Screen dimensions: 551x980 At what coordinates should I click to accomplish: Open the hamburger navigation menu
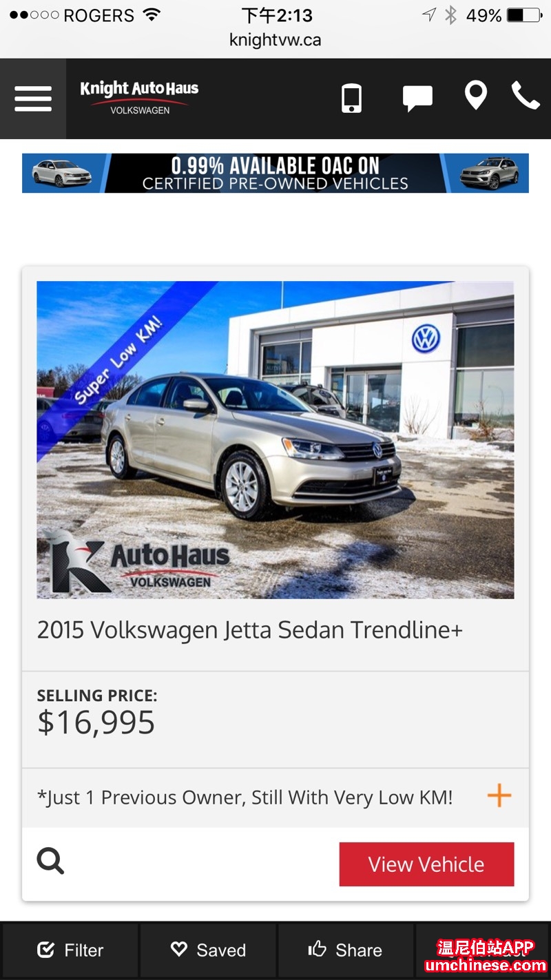coord(33,98)
